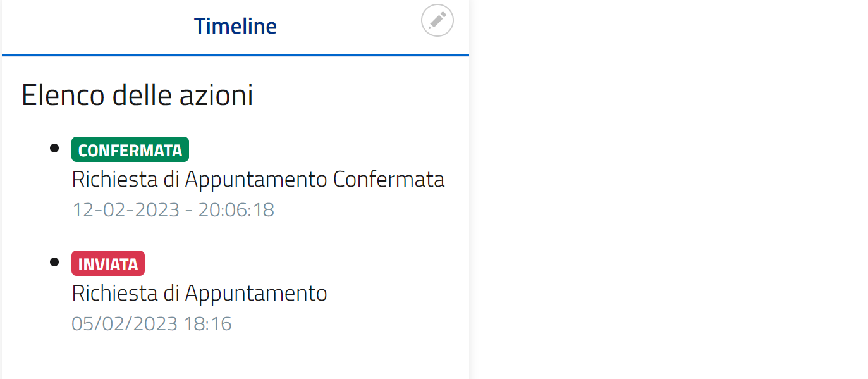
Task: Click the date 12-02-2023
Action: coord(126,210)
